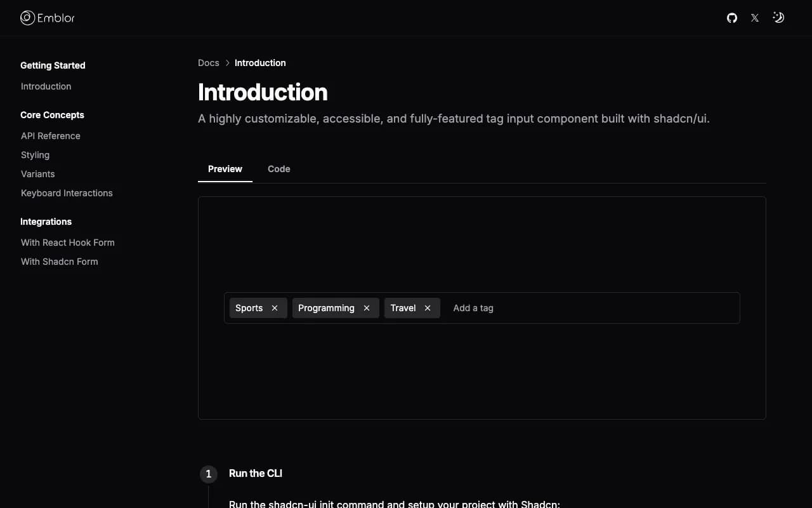Remove the Travel tag
The height and width of the screenshot is (508, 812).
[x=428, y=308]
